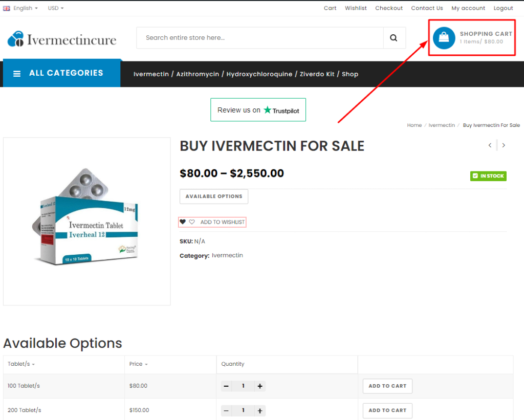Add 100 Tablet/s option to cart
The width and height of the screenshot is (524, 420).
coord(387,386)
